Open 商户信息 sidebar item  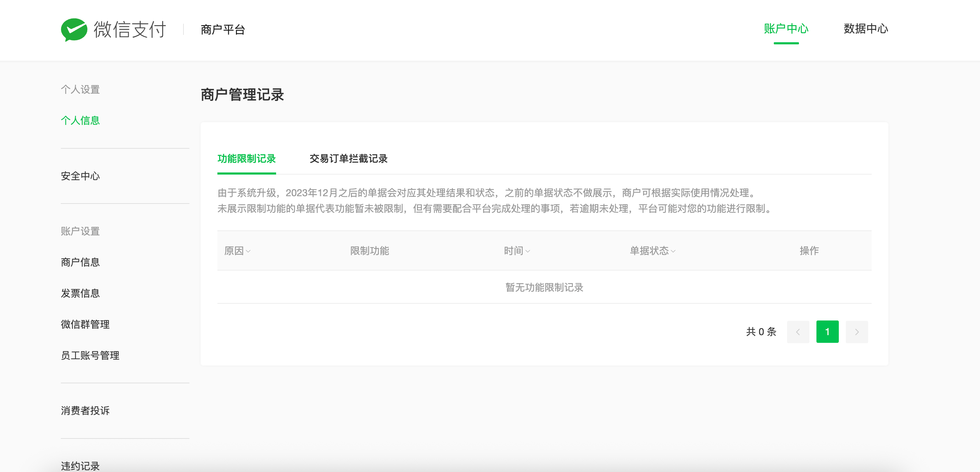click(80, 262)
